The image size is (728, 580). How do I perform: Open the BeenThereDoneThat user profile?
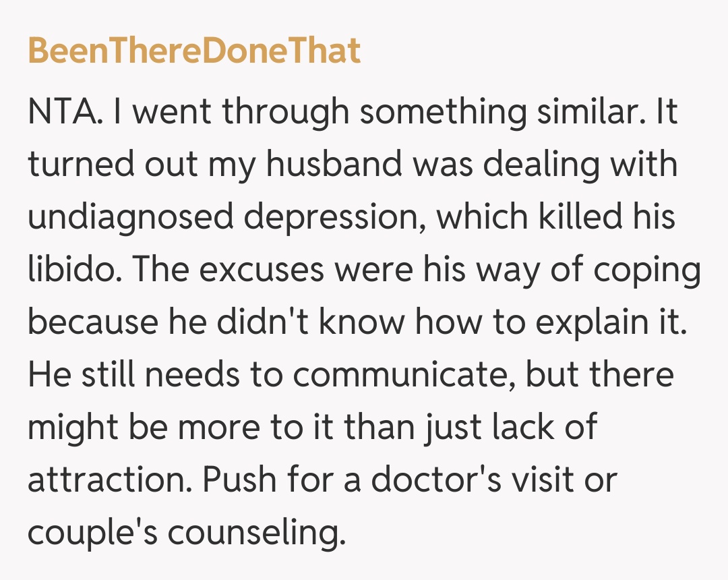click(194, 52)
